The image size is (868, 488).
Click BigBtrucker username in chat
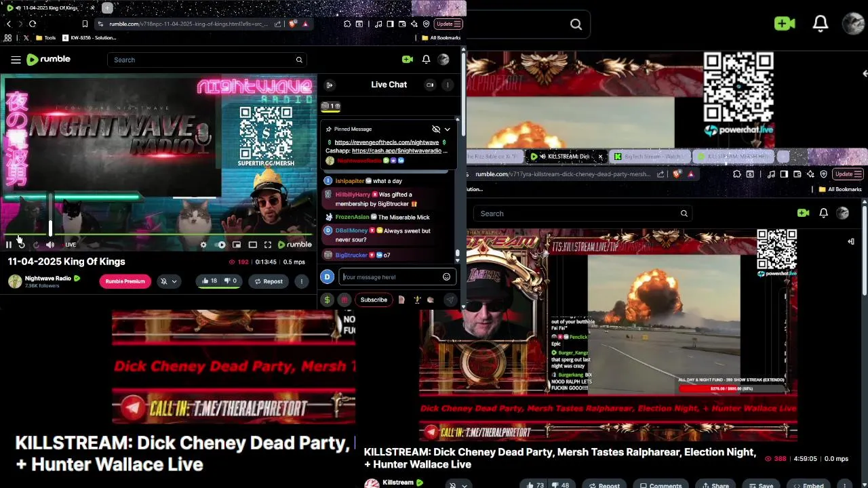click(351, 255)
